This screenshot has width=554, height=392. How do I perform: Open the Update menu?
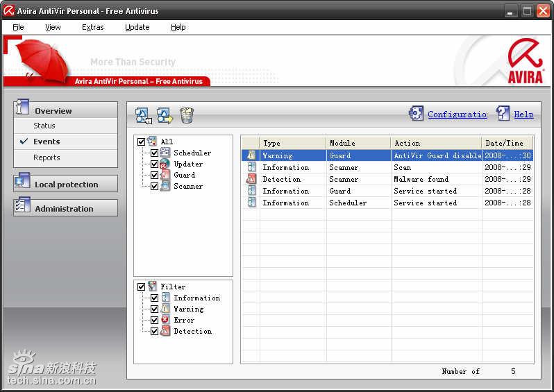[x=137, y=27]
